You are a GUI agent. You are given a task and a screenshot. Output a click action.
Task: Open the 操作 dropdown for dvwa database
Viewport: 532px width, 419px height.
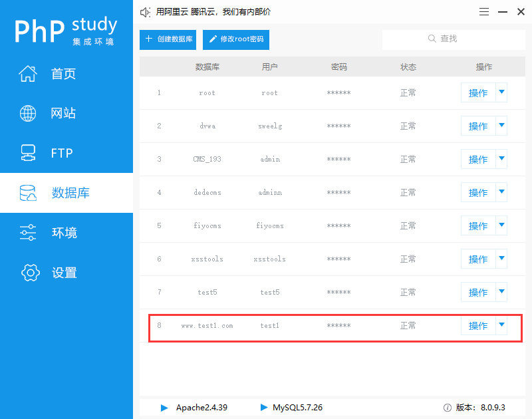[x=500, y=126]
